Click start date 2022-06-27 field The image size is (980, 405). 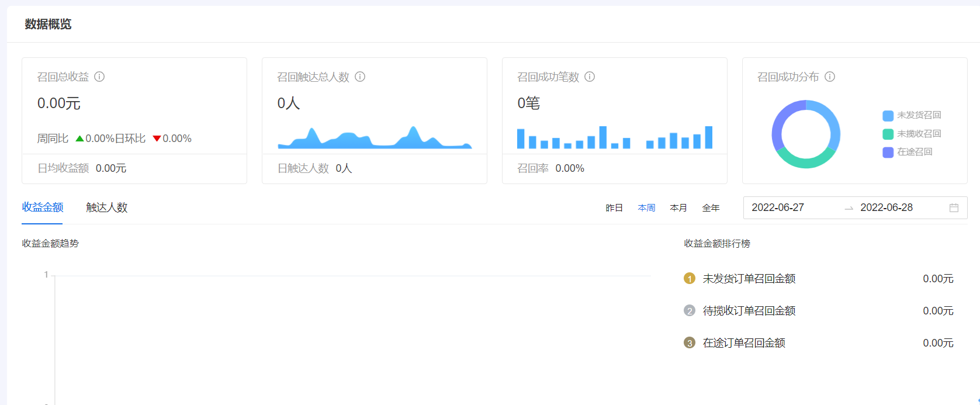[x=778, y=207]
